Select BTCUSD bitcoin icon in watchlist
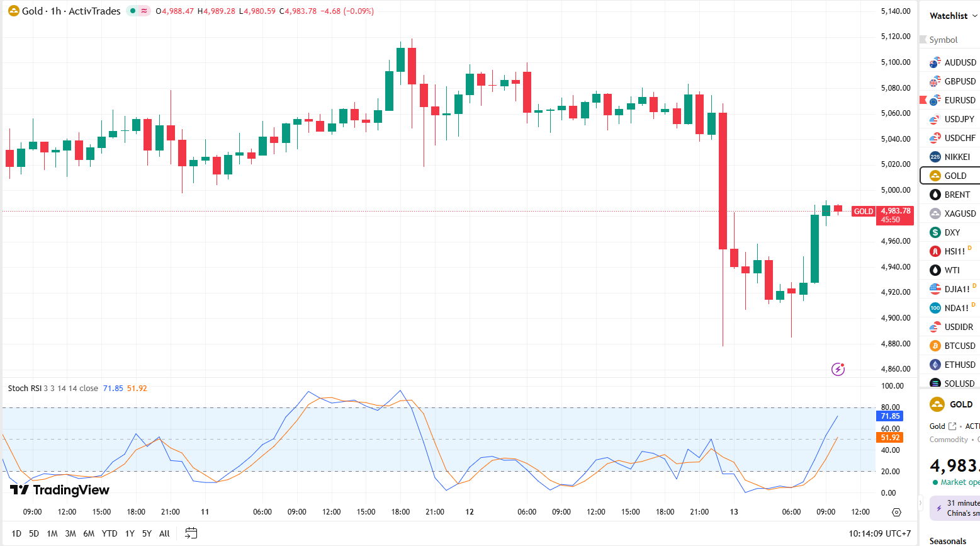 (935, 346)
